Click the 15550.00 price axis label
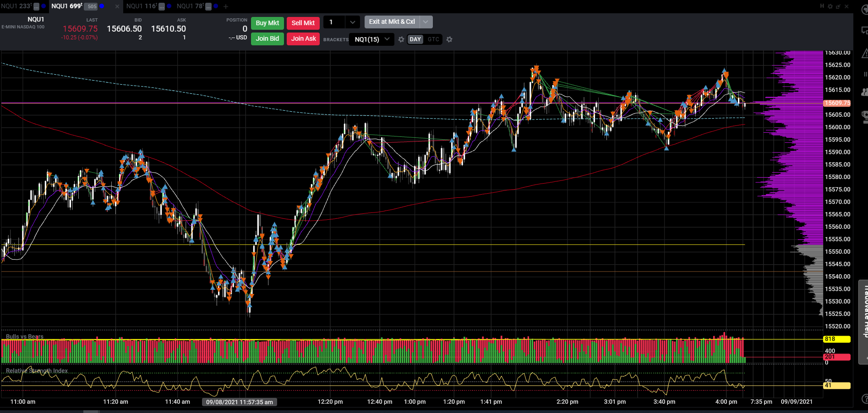 pos(837,251)
